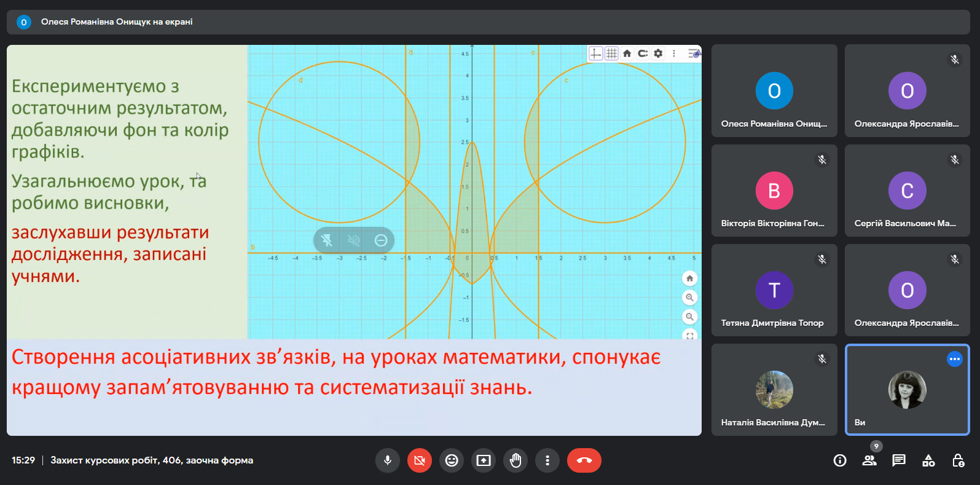Click the blue O icon in presenter banner
This screenshot has width=980, height=485.
tap(24, 22)
